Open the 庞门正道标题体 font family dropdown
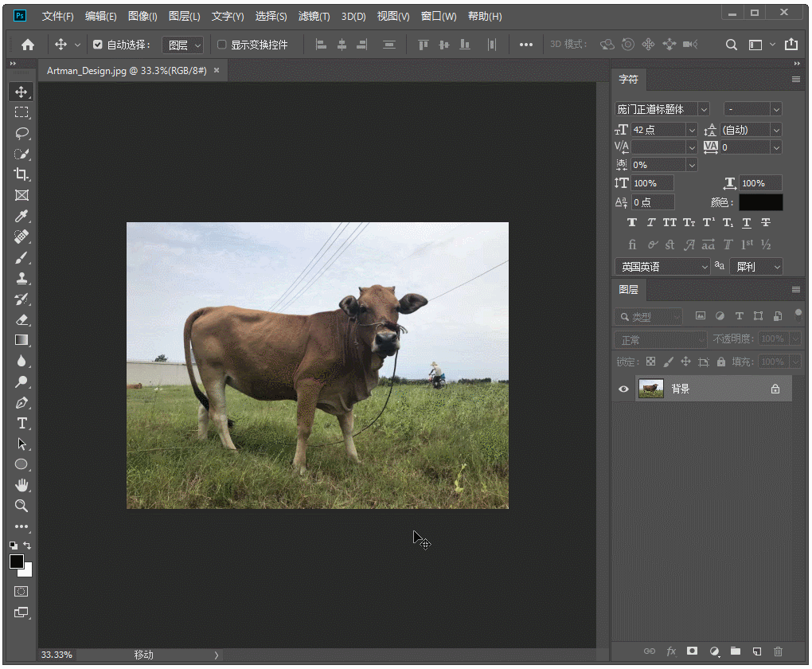The height and width of the screenshot is (669, 812). [704, 109]
